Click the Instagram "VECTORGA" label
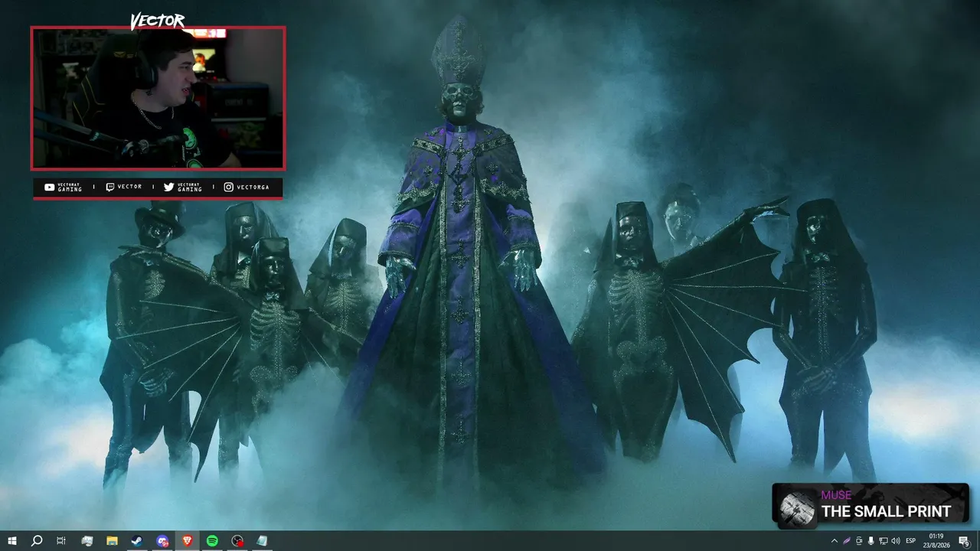This screenshot has height=551, width=980. pos(253,187)
